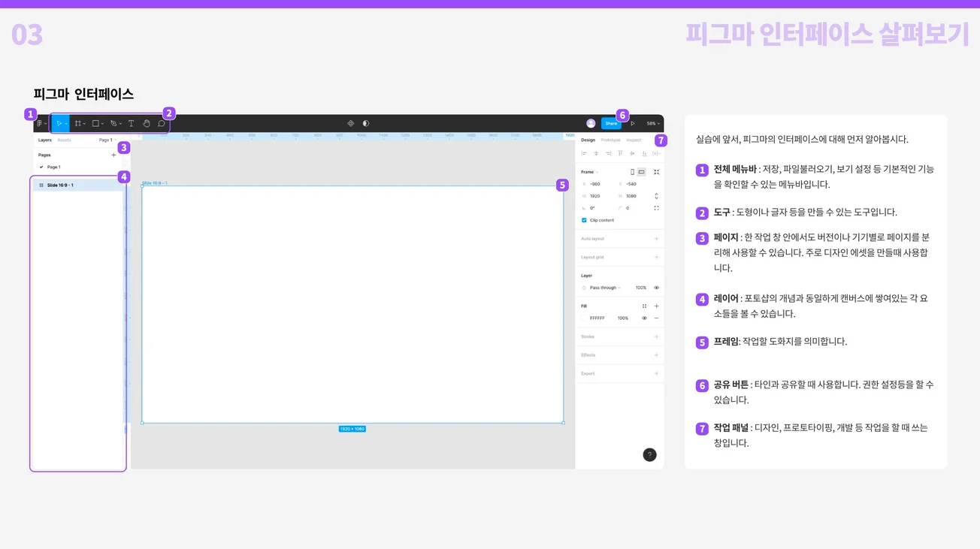The height and width of the screenshot is (549, 980).
Task: Open Pass through blend mode dropdown
Action: 605,288
